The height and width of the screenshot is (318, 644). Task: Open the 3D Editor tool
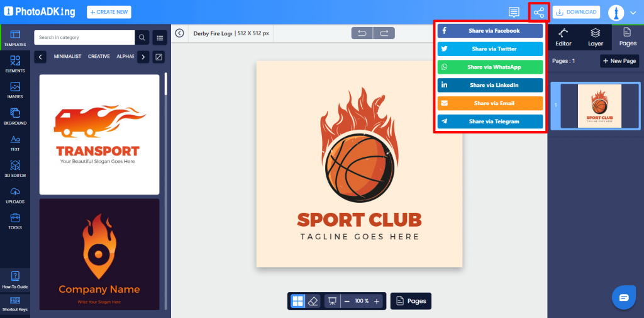(x=15, y=169)
